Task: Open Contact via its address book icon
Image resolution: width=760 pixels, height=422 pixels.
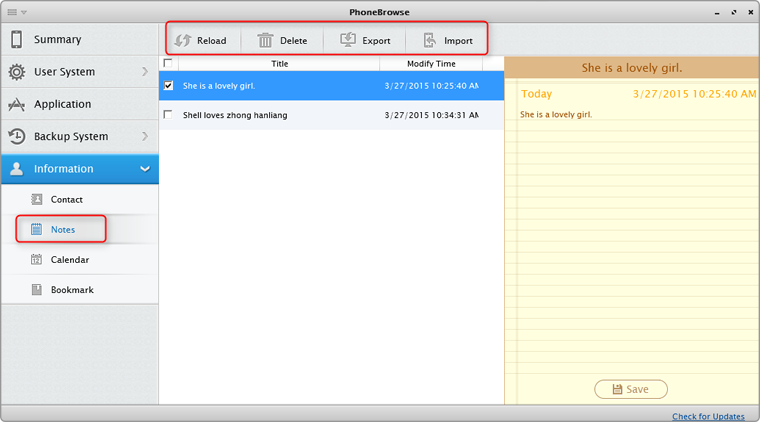Action: (37, 200)
